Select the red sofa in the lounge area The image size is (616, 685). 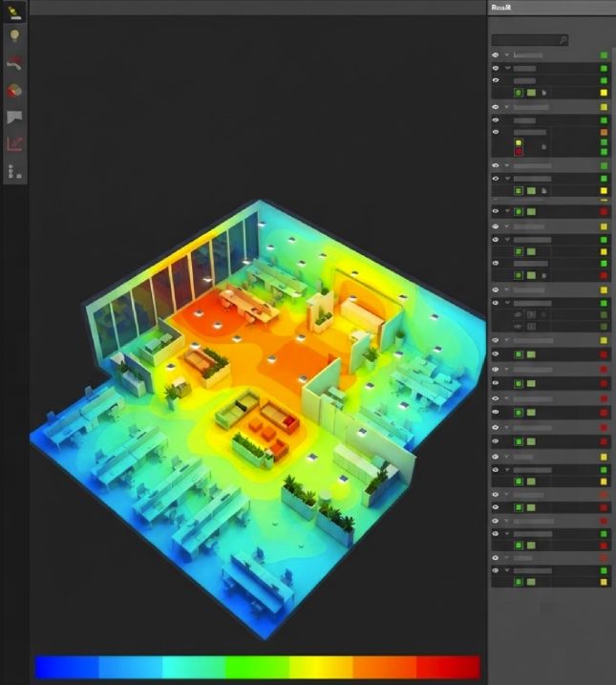point(280,417)
